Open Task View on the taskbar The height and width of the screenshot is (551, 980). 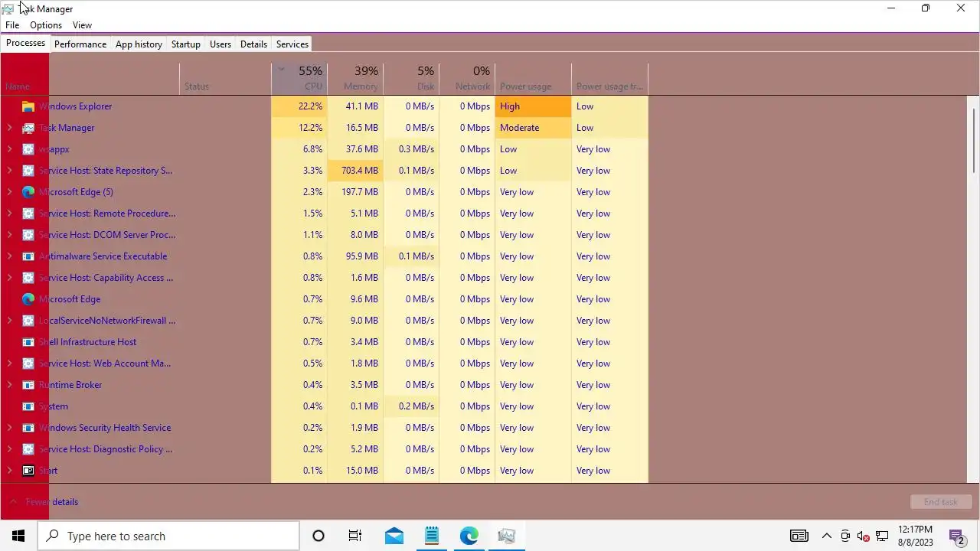point(355,536)
